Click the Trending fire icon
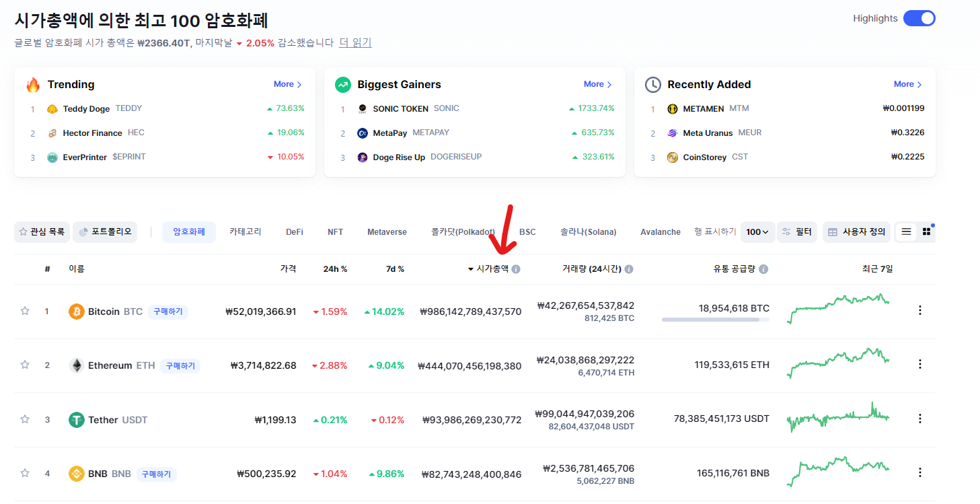The image size is (980, 504). pyautogui.click(x=33, y=85)
